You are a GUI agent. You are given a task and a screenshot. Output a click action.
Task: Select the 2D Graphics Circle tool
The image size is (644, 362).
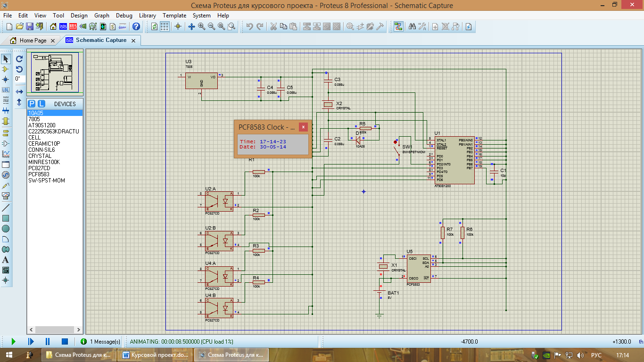(x=6, y=229)
